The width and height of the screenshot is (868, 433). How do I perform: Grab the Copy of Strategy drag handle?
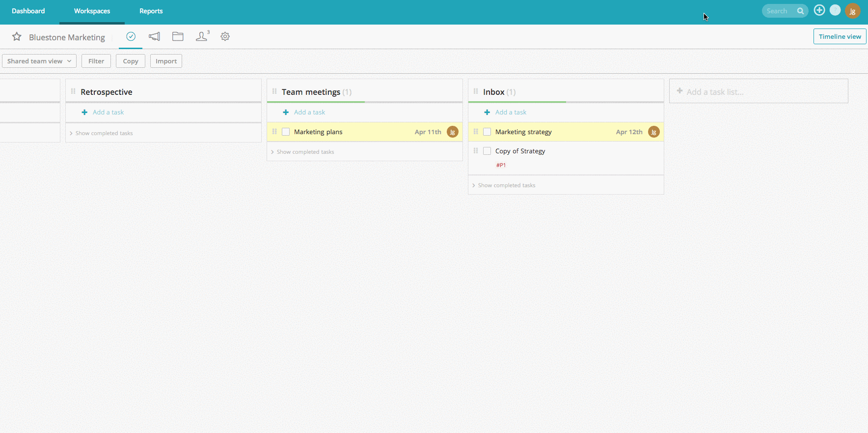[x=476, y=151]
